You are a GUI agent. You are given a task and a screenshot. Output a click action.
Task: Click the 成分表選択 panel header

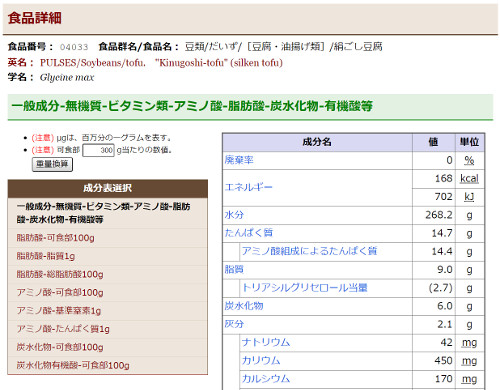[x=108, y=188]
